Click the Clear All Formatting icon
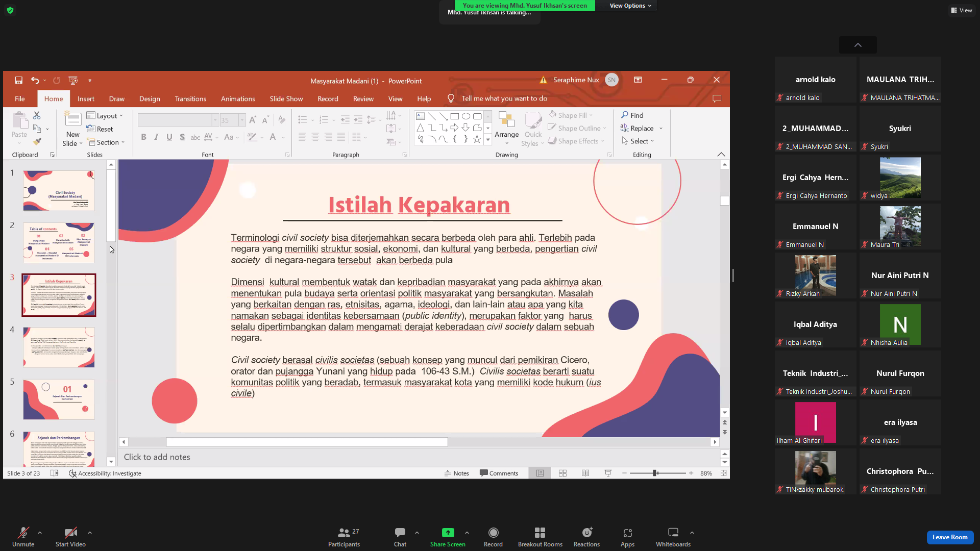Viewport: 980px width, 551px height. tap(282, 120)
